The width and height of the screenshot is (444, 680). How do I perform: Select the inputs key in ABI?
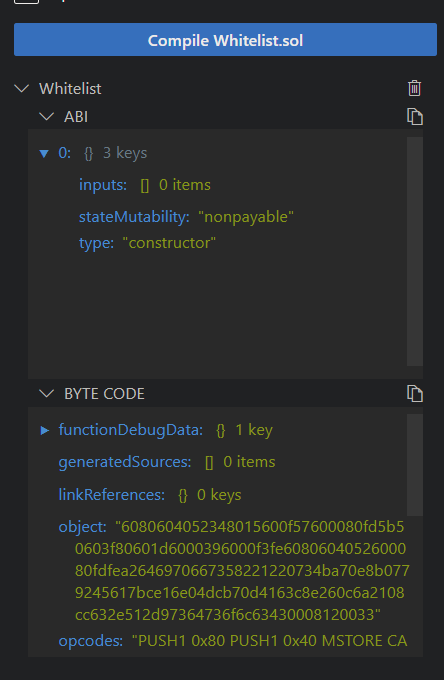pyautogui.click(x=103, y=185)
